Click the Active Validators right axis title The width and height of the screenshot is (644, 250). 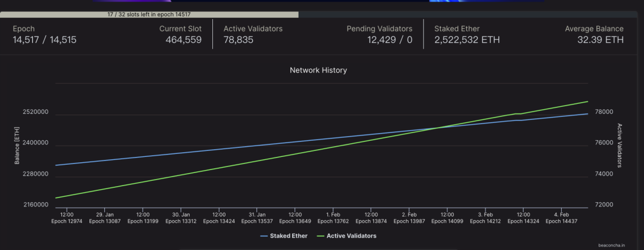[x=620, y=146]
